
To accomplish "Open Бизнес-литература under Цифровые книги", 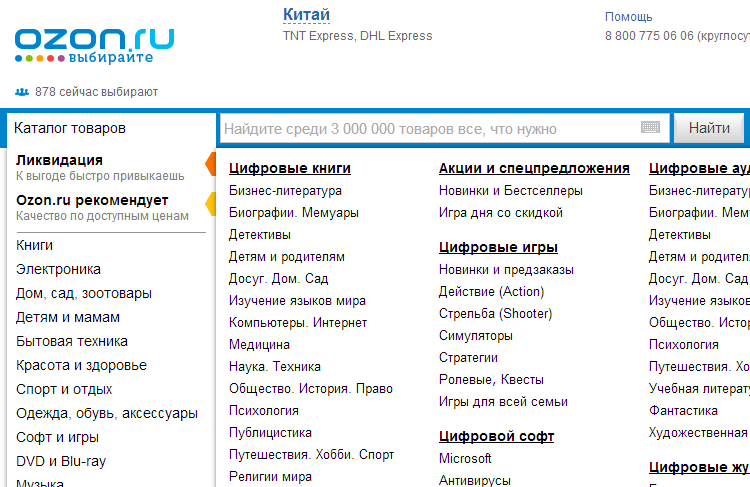I will 285,190.
